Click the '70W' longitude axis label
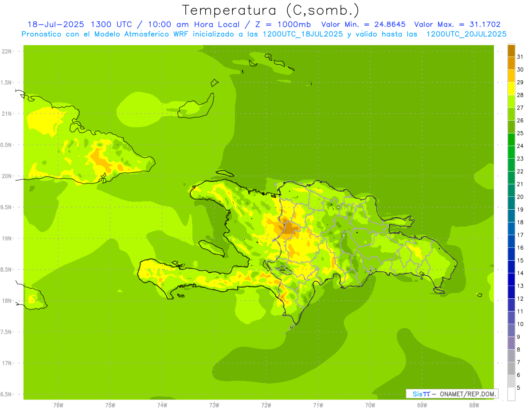 (x=370, y=405)
